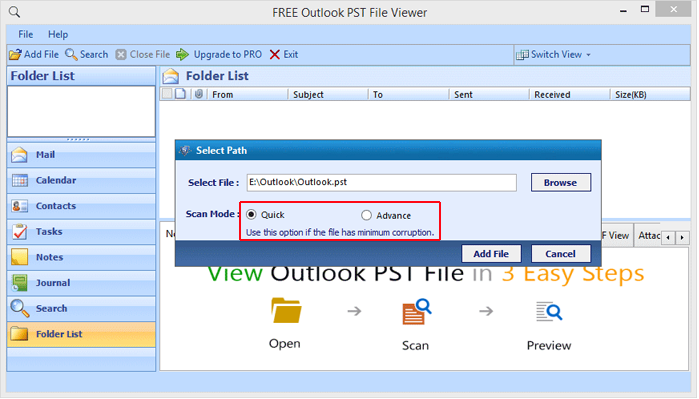The image size is (699, 399).
Task: Click the magnifier icon in title bar
Action: 14,12
